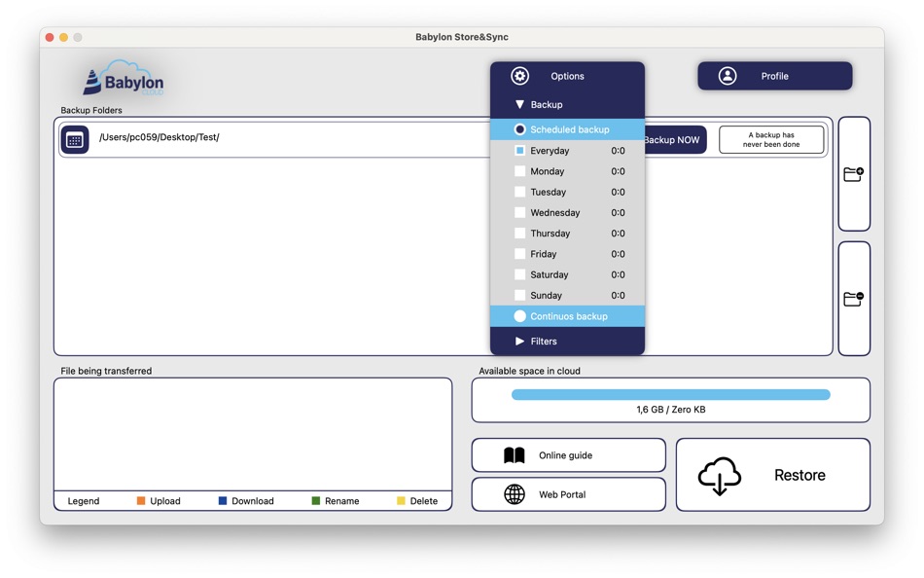This screenshot has height=578, width=924.
Task: Click the Everyday time value 0:0
Action: (618, 151)
